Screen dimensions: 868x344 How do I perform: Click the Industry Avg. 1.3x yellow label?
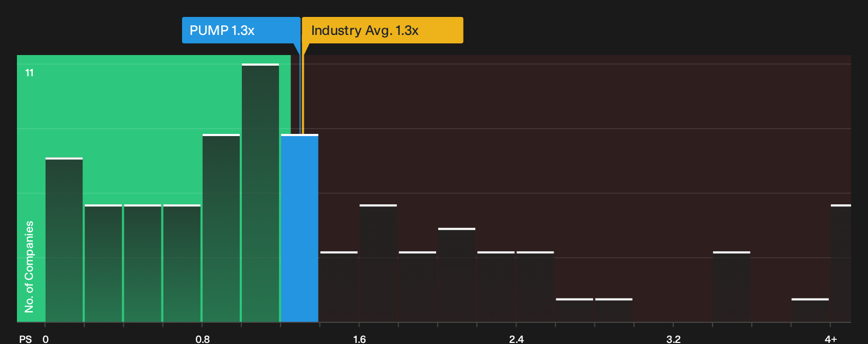point(382,30)
